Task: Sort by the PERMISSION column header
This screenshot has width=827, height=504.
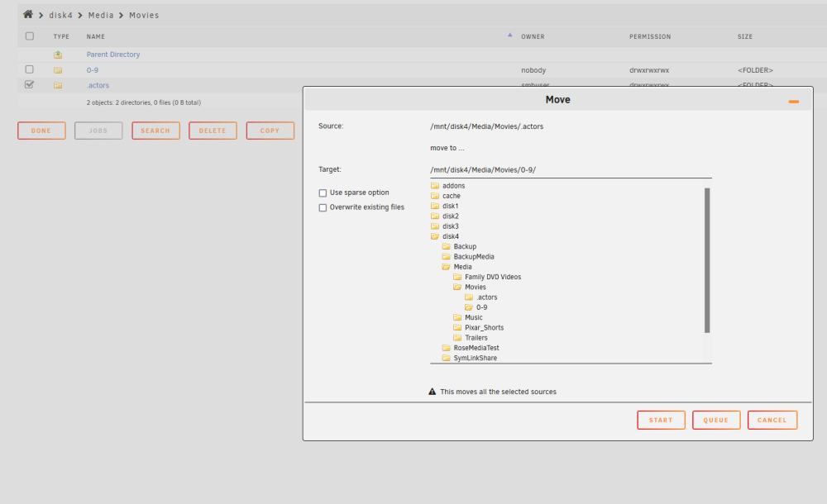Action: pos(650,36)
